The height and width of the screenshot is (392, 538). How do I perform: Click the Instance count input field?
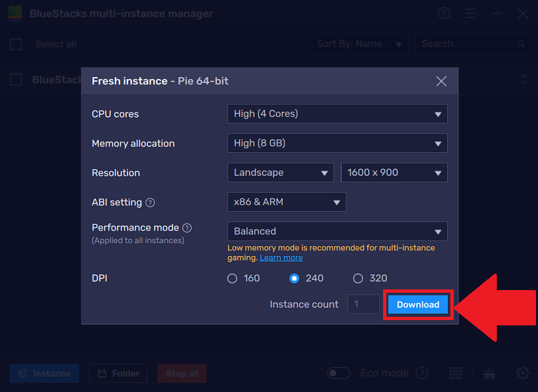click(363, 304)
